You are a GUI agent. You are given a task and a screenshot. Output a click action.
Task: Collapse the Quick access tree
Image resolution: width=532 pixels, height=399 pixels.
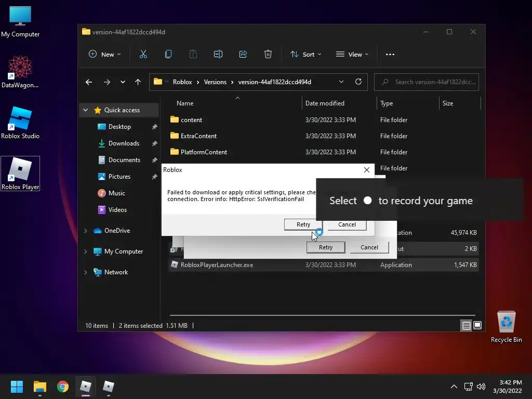[x=86, y=110]
